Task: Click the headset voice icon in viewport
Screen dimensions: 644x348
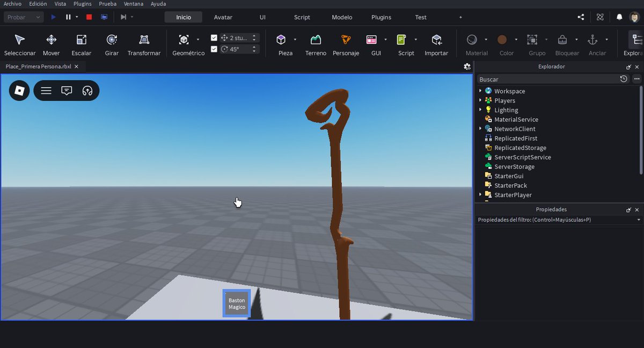Action: click(87, 91)
